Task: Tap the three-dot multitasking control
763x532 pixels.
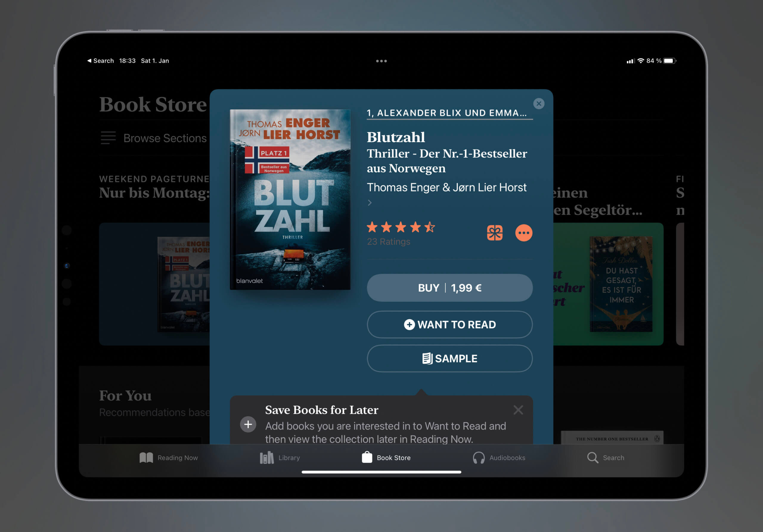Action: pos(381,61)
